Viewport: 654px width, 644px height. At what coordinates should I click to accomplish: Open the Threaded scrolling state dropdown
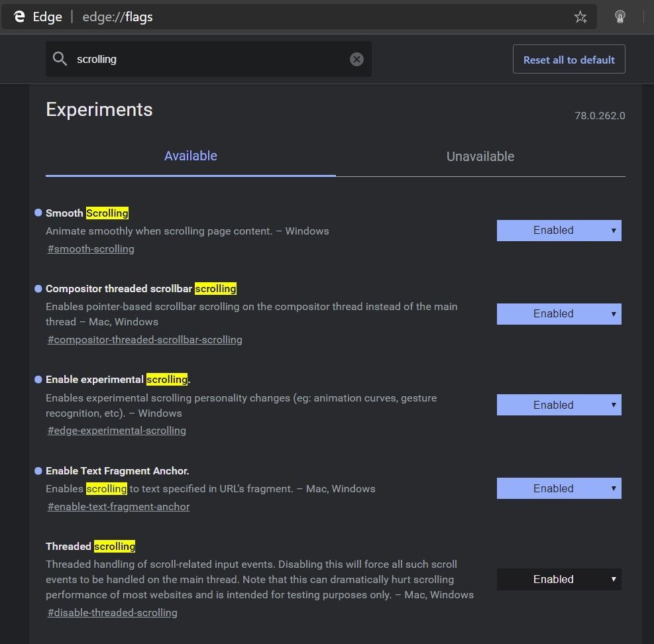click(x=559, y=579)
